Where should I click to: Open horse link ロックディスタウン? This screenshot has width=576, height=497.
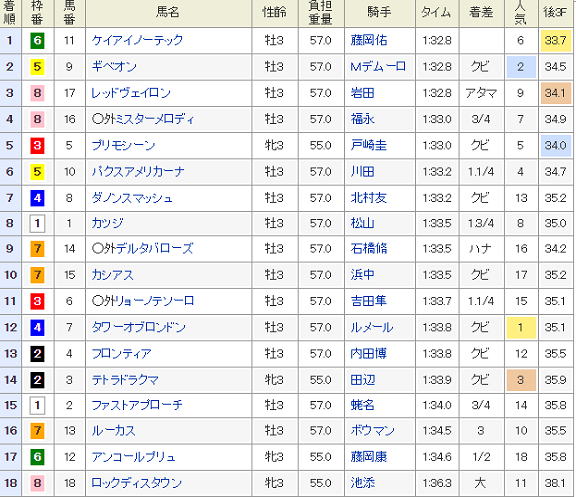click(x=136, y=483)
